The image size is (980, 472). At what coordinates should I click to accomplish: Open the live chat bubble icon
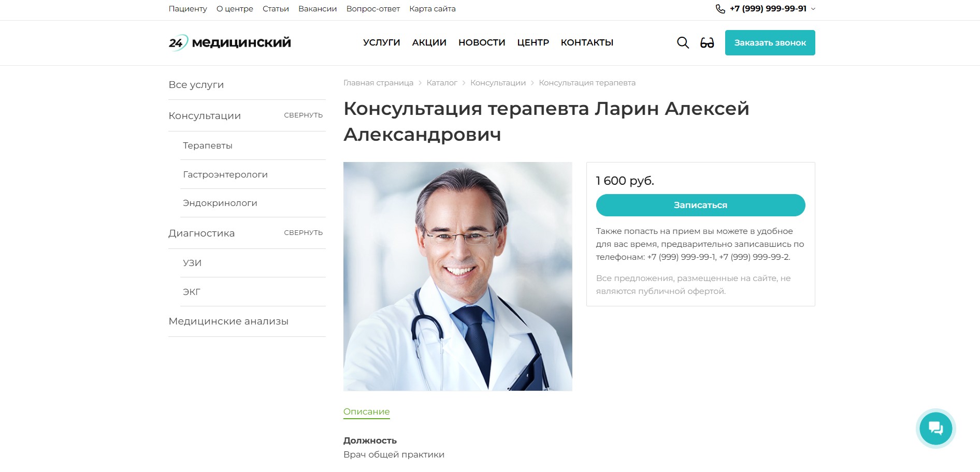click(935, 428)
